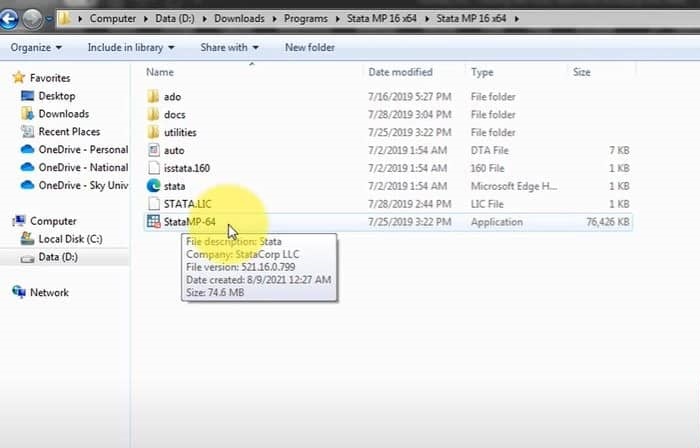The width and height of the screenshot is (700, 448).
Task: Click the utilities folder icon
Action: [x=153, y=132]
